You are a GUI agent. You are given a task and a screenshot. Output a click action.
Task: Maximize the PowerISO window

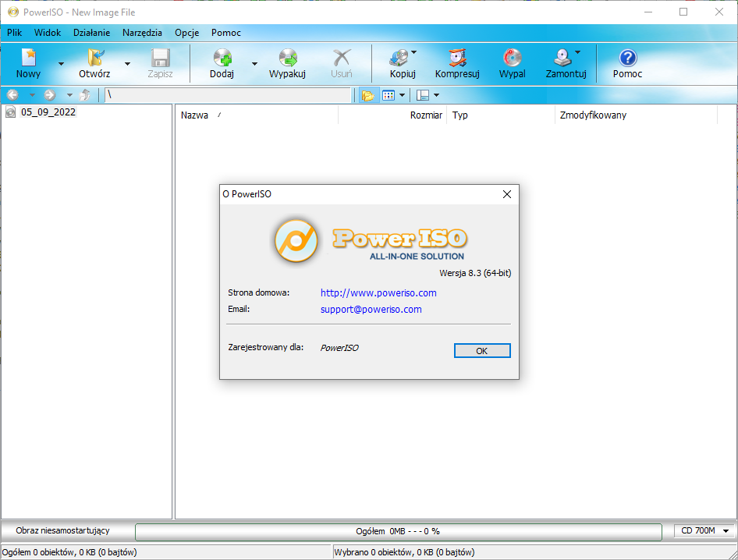[683, 12]
